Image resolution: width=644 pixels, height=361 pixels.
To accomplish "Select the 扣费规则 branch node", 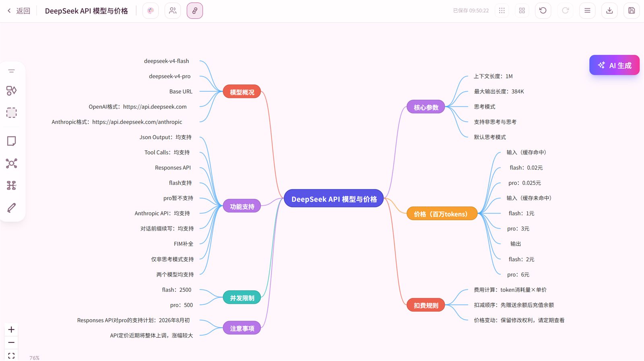I will [426, 305].
